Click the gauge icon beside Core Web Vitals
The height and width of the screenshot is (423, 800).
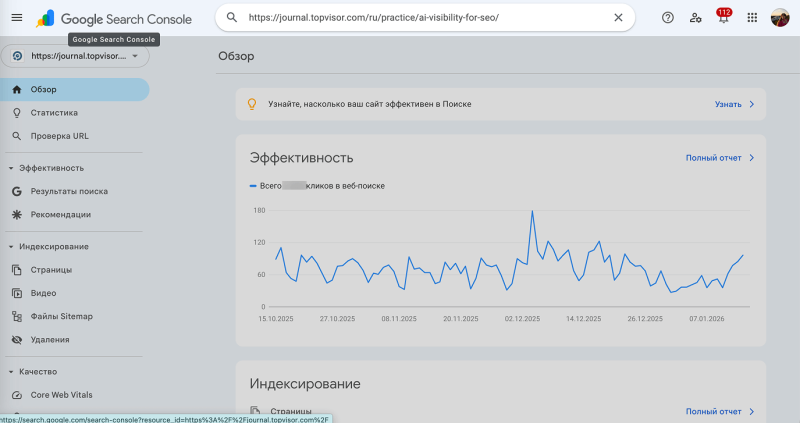[17, 395]
